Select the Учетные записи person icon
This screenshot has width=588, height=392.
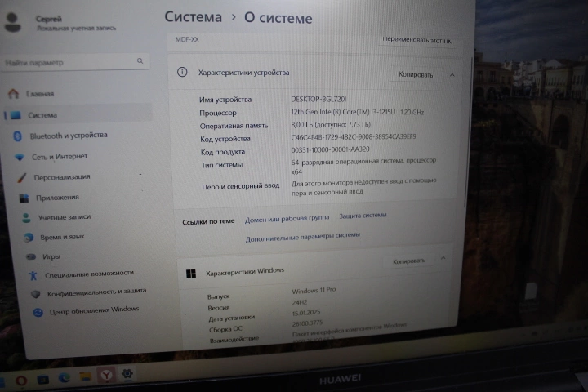[26, 217]
